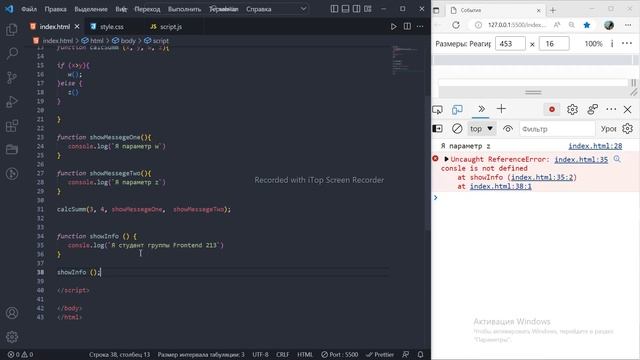The height and width of the screenshot is (360, 640).
Task: Open index.html:35:2 stack link
Action: [542, 177]
